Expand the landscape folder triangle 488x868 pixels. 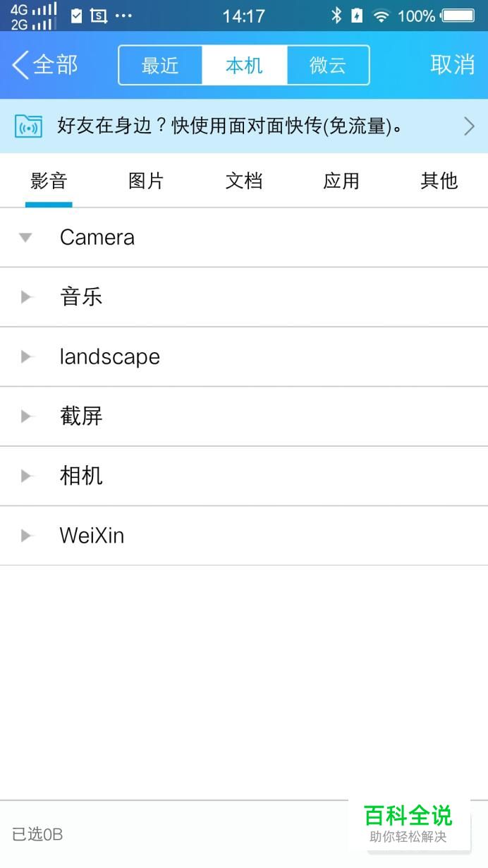(x=27, y=357)
